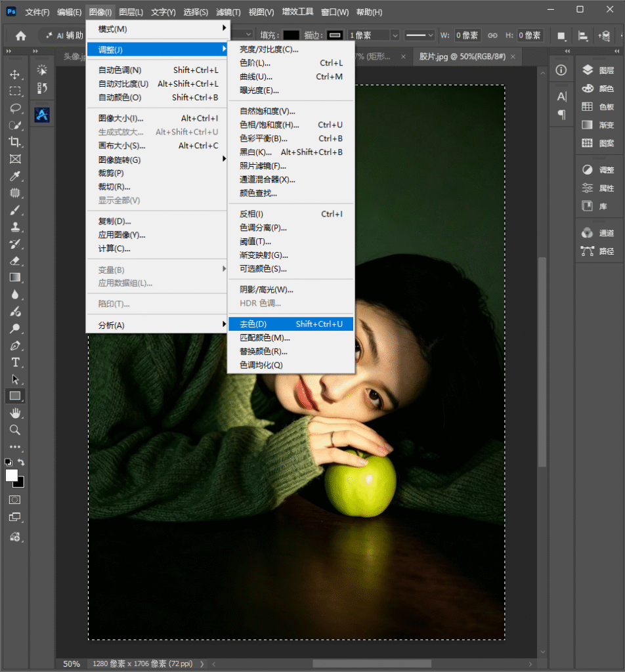
Task: Close the 胶片.jpg document tab
Action: click(x=513, y=56)
